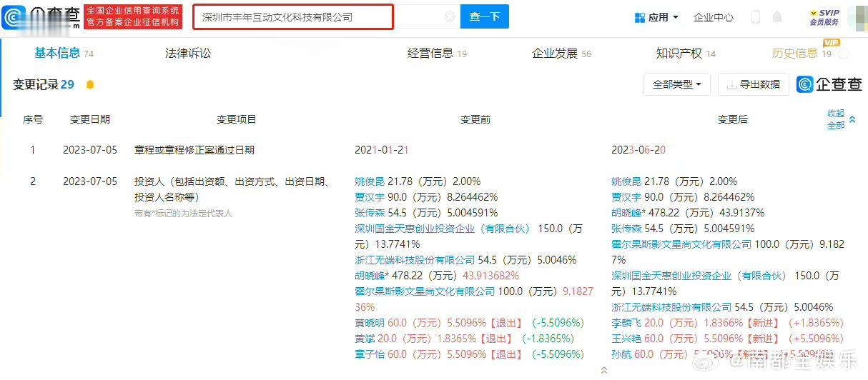The height and width of the screenshot is (380, 868).
Task: Switch to 历史信息 VIP tab
Action: 802,53
